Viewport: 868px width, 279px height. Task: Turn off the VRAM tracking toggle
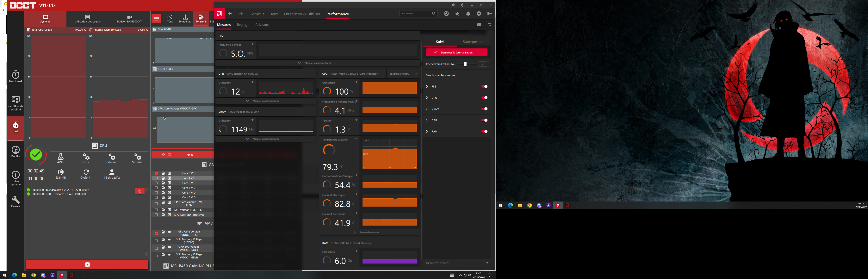point(484,109)
